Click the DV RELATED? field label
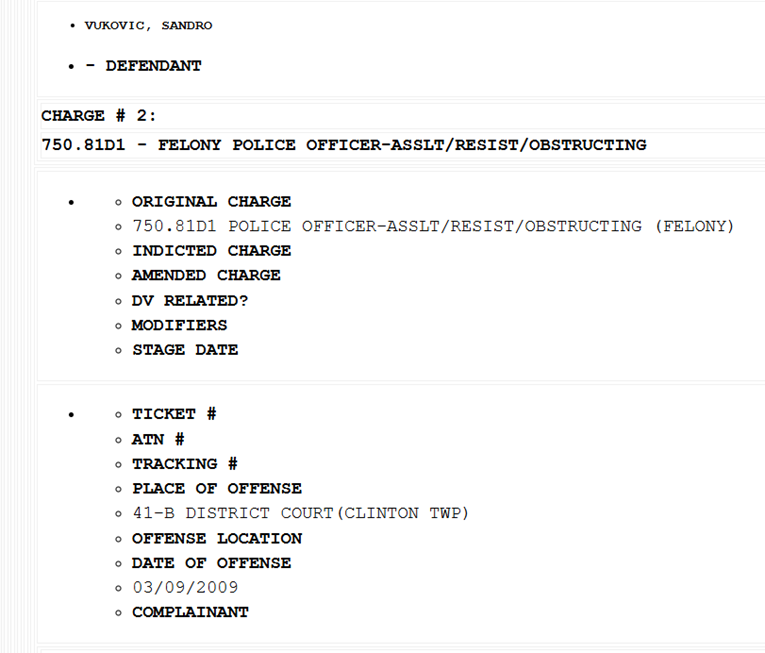 (x=190, y=300)
